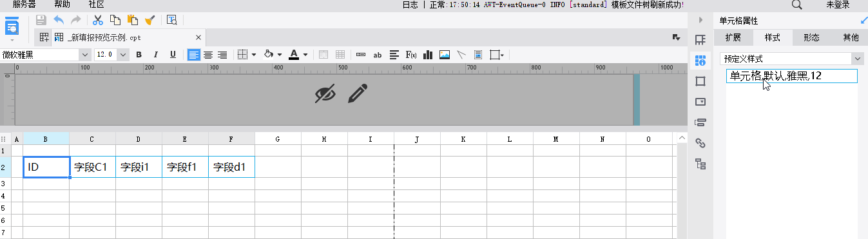Paste with the clipboard icon

pos(133,20)
